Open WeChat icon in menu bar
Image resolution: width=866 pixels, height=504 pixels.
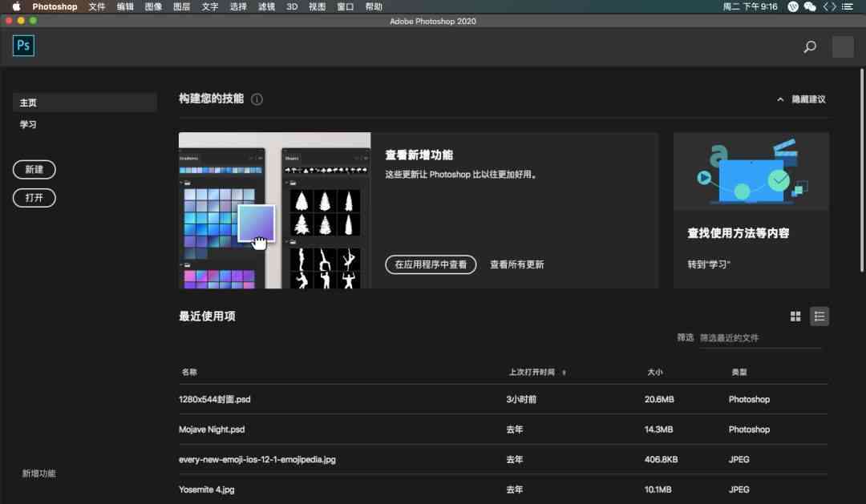coord(810,6)
